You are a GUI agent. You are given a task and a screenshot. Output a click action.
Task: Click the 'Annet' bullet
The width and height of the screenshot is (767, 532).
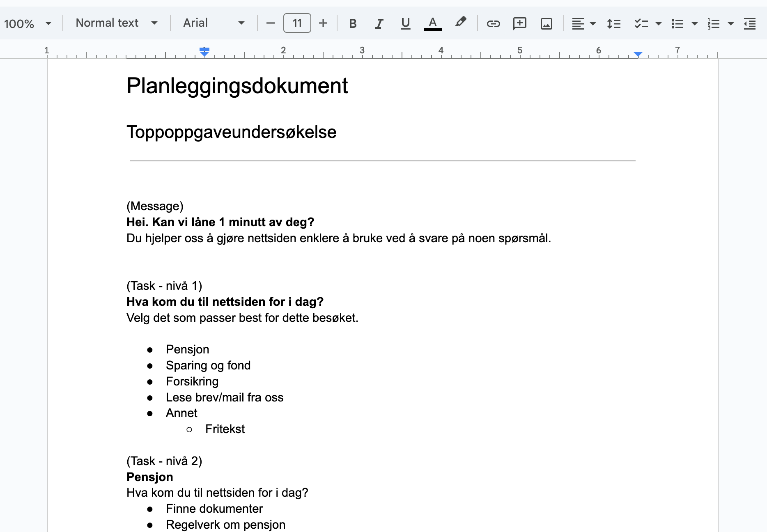(181, 413)
